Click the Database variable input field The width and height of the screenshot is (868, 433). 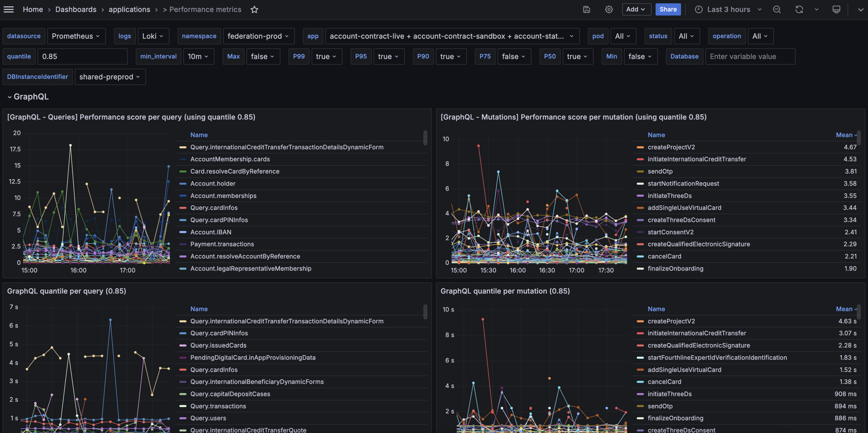pyautogui.click(x=750, y=57)
